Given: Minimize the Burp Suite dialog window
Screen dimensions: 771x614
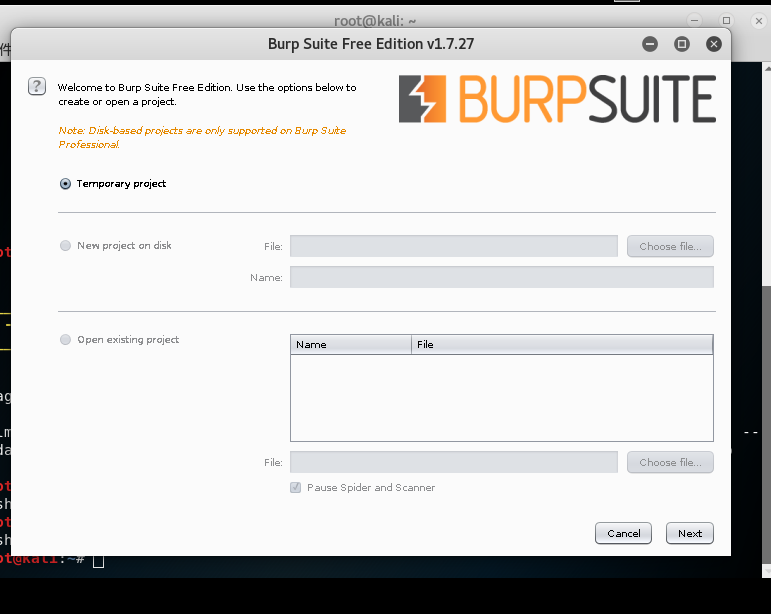Looking at the screenshot, I should [x=650, y=44].
